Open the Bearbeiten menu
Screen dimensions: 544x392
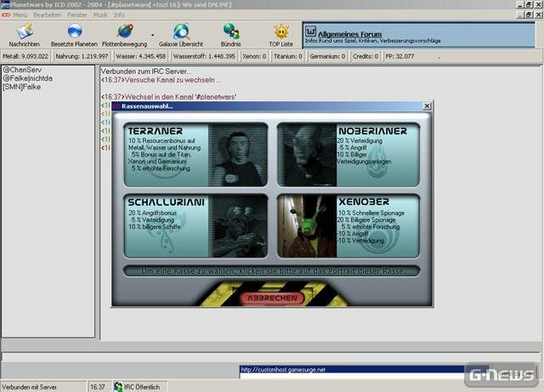click(x=48, y=15)
